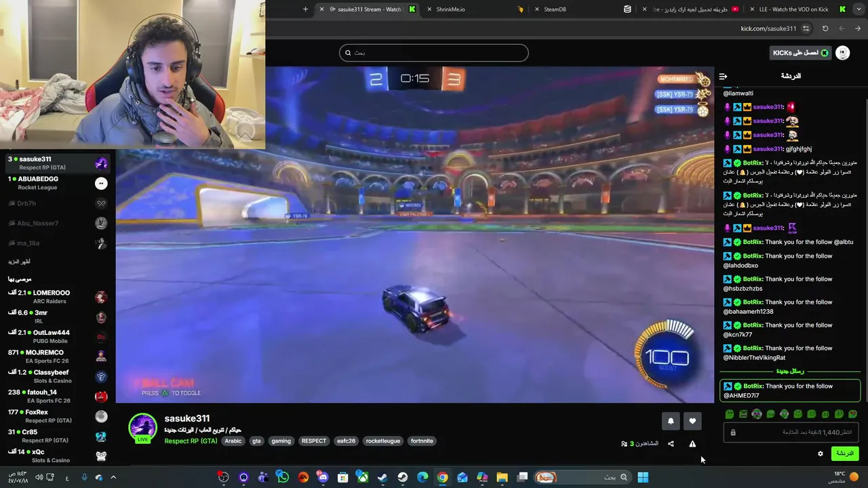Open chat settings gear icon

(821, 453)
